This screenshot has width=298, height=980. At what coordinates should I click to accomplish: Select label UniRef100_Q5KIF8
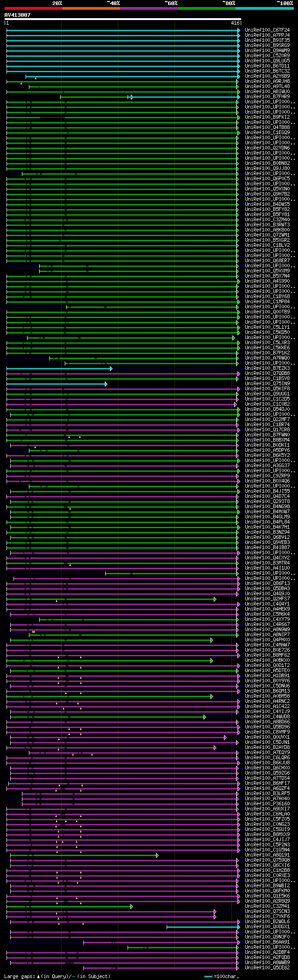point(267,389)
